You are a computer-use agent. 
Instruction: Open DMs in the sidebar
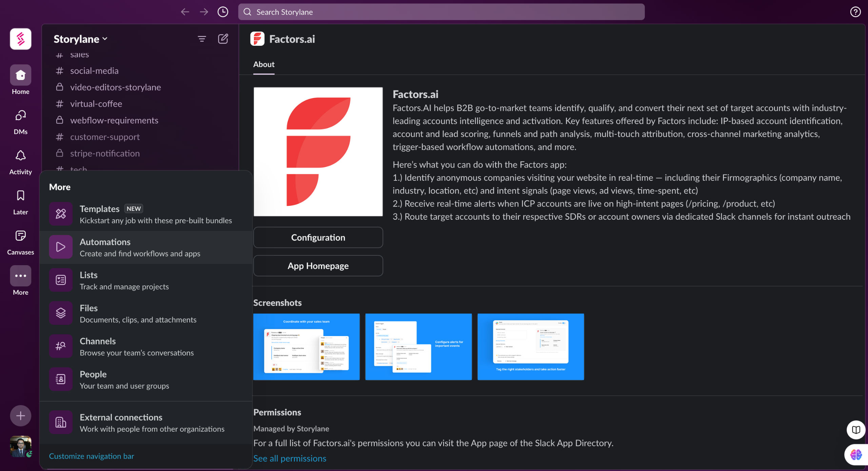click(x=20, y=122)
